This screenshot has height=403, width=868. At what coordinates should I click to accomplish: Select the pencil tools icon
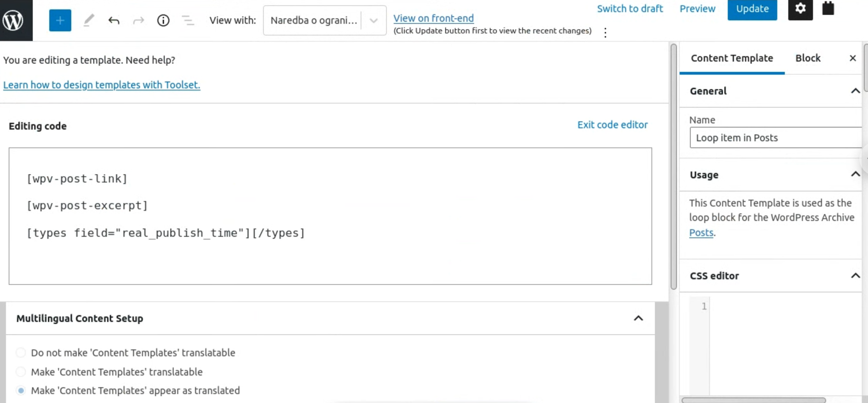(x=89, y=20)
